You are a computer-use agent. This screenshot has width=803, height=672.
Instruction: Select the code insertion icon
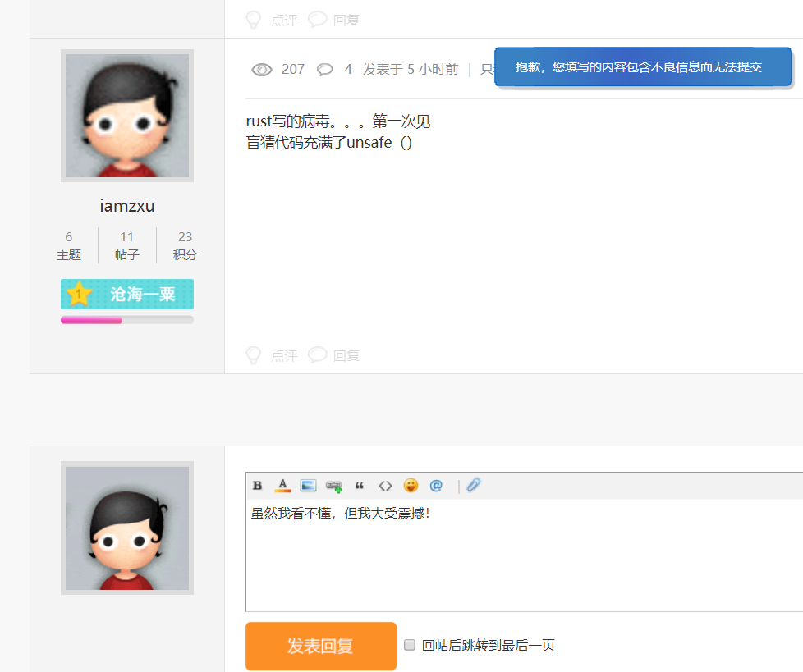tap(384, 485)
